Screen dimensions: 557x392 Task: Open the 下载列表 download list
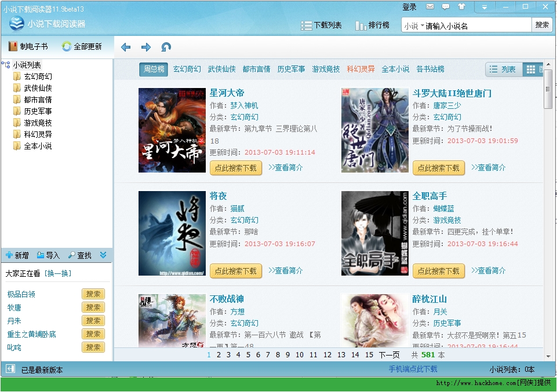tap(321, 25)
